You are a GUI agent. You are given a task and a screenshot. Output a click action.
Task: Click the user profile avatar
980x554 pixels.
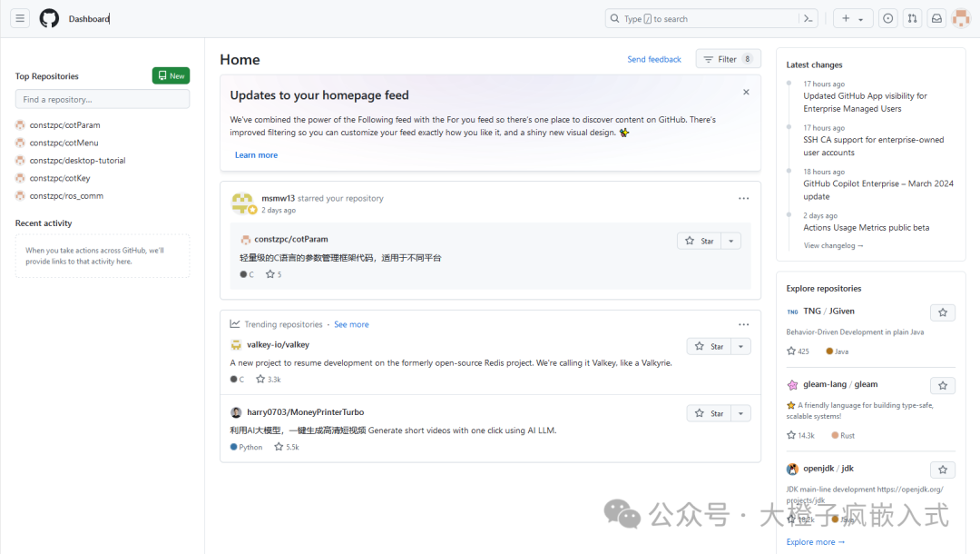tap(960, 18)
